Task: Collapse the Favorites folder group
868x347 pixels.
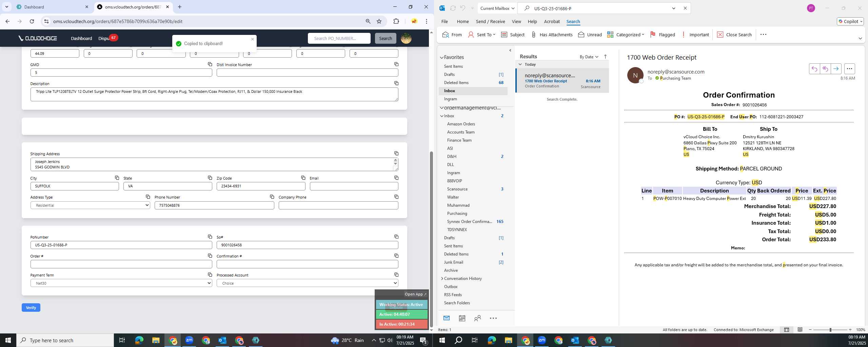Action: point(442,58)
